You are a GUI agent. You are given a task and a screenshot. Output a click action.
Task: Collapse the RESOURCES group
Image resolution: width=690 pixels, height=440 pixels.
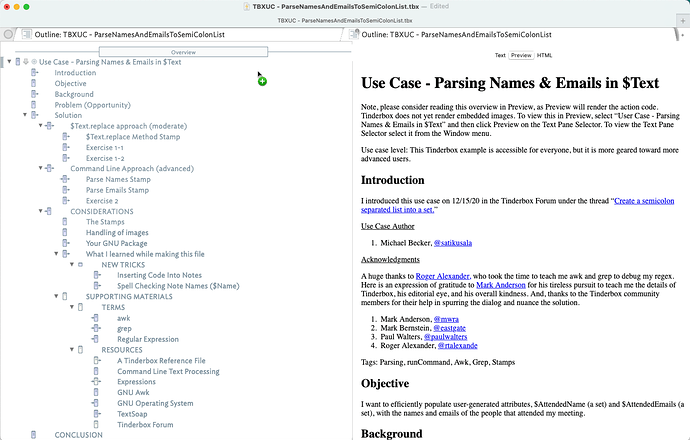[72, 350]
